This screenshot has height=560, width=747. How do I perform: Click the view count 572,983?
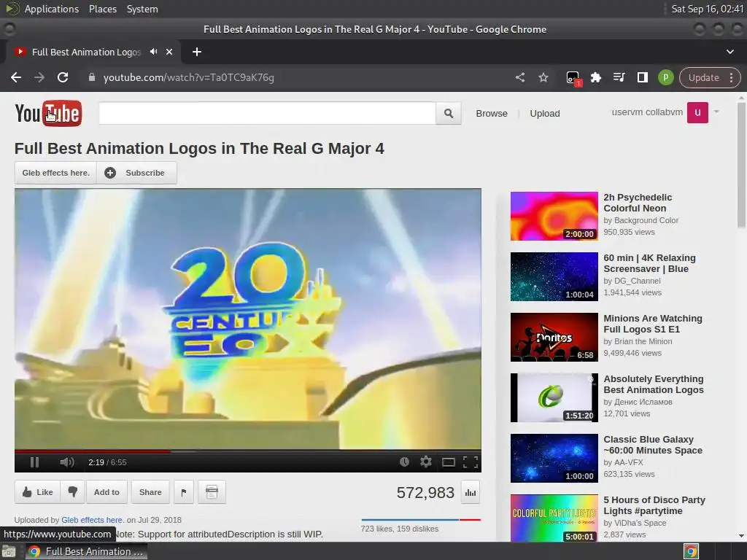click(x=425, y=492)
